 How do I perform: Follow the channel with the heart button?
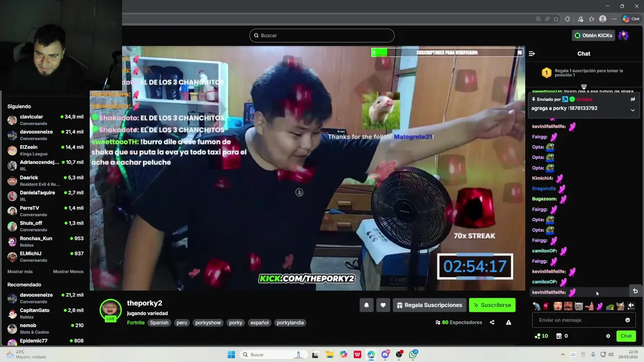click(383, 305)
